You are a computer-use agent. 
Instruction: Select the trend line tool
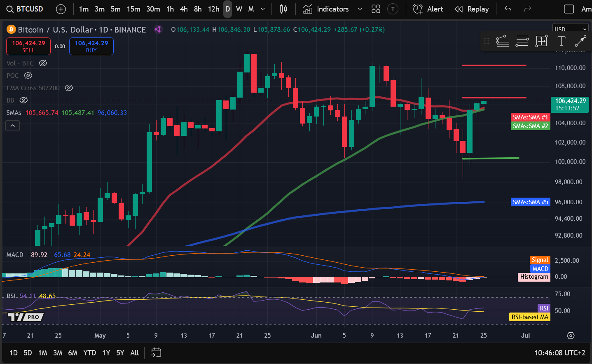(580, 41)
